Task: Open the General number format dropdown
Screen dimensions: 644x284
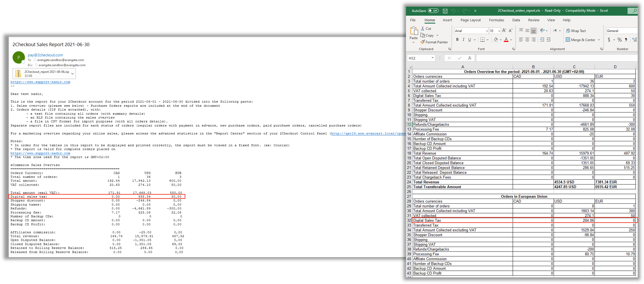Action: point(622,31)
